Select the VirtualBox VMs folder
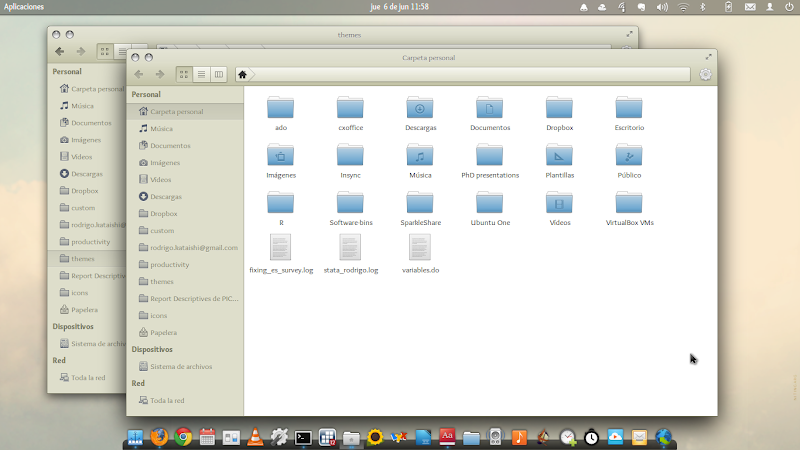 click(x=629, y=203)
